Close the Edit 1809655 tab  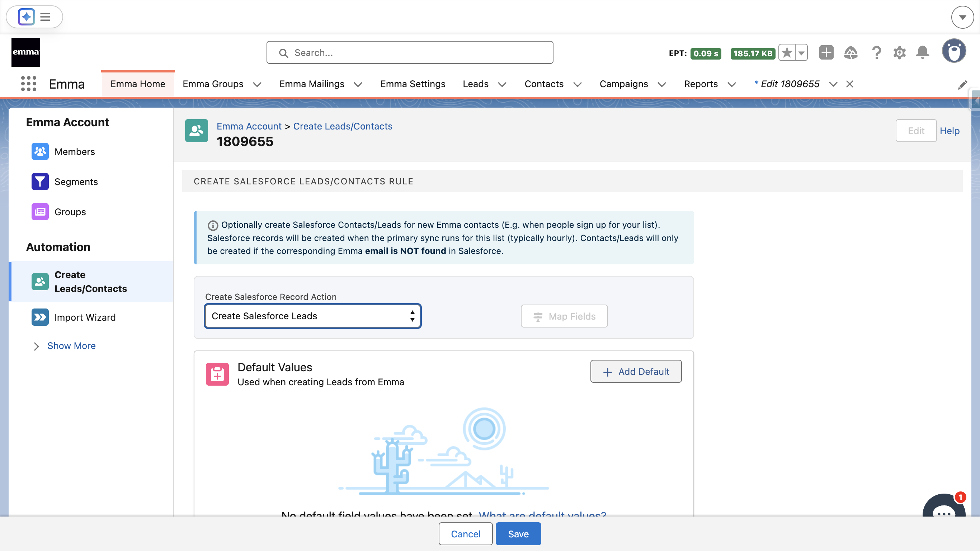(x=849, y=84)
